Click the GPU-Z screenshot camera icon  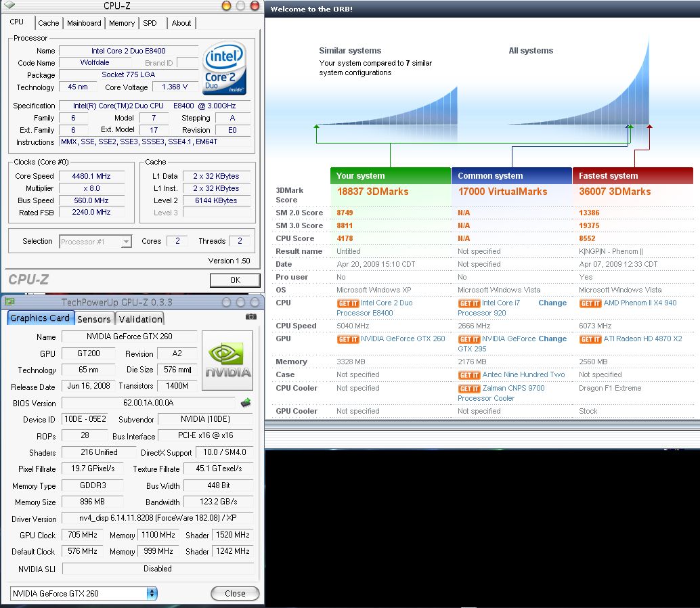pyautogui.click(x=251, y=316)
